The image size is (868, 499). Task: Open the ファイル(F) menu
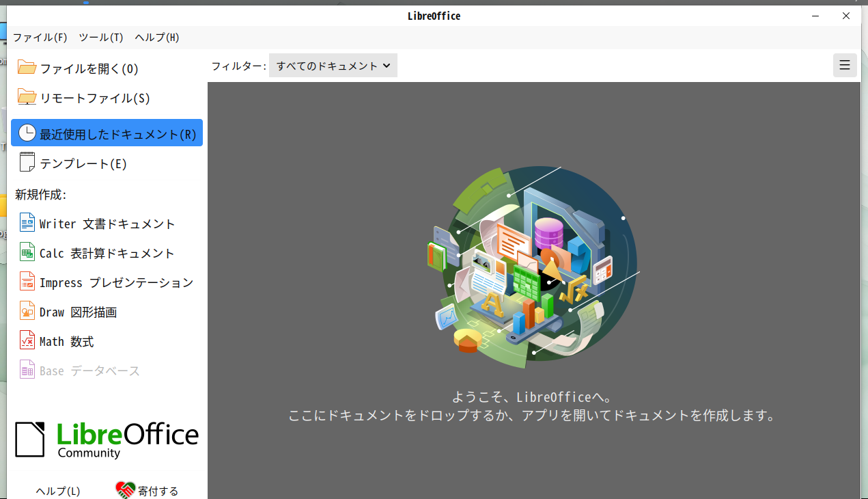[x=40, y=38]
